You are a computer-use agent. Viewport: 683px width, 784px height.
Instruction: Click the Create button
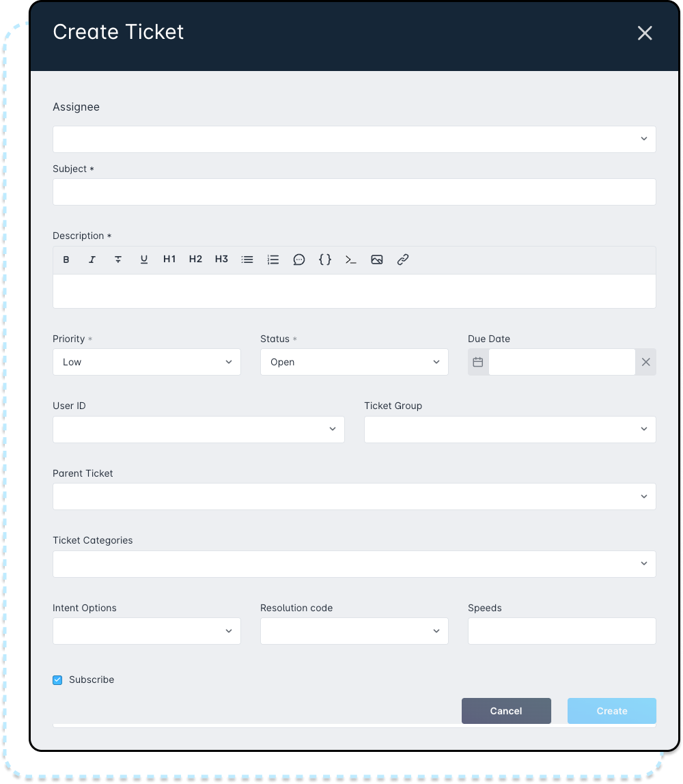pyautogui.click(x=612, y=711)
